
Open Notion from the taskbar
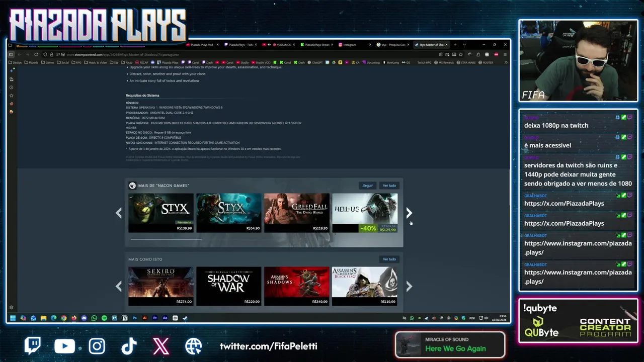[x=124, y=318]
